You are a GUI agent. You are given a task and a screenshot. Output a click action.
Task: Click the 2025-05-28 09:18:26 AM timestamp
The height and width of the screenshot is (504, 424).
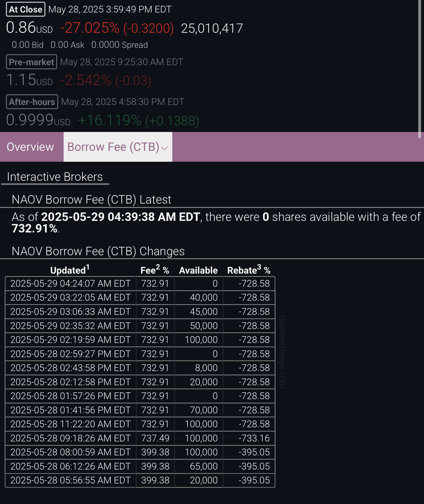pyautogui.click(x=70, y=438)
